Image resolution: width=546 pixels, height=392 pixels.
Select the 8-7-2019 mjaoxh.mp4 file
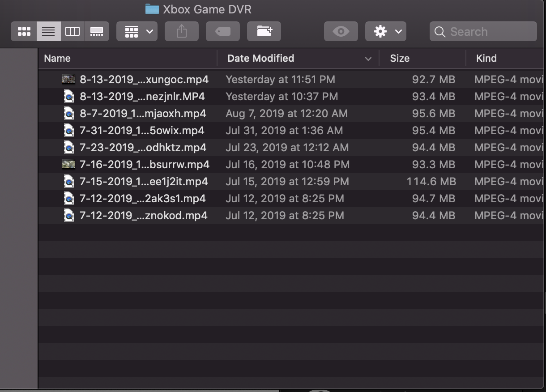click(x=143, y=113)
